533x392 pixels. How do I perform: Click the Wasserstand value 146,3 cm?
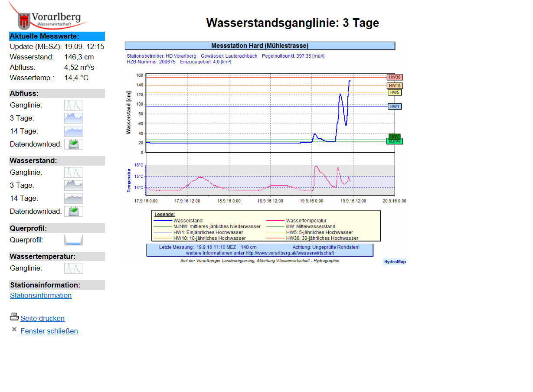[79, 57]
